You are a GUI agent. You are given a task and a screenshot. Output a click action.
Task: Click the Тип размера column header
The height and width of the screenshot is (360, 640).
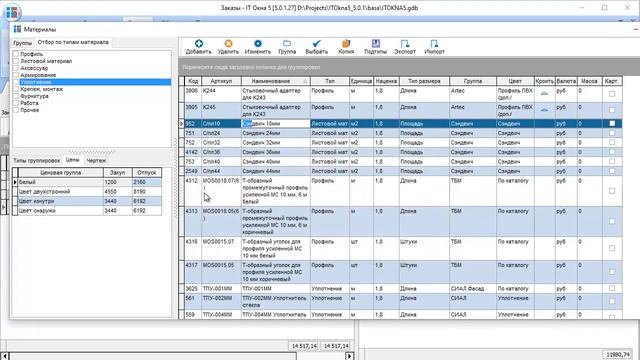click(424, 81)
